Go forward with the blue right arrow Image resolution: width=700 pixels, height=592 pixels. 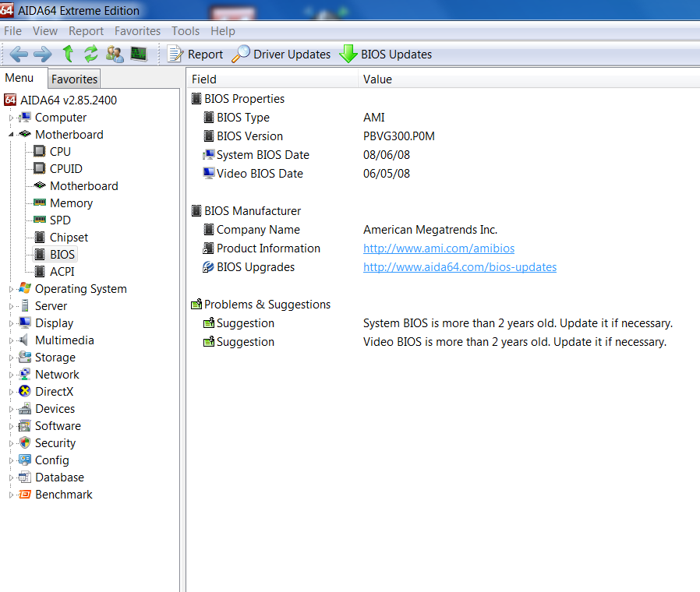click(x=43, y=55)
